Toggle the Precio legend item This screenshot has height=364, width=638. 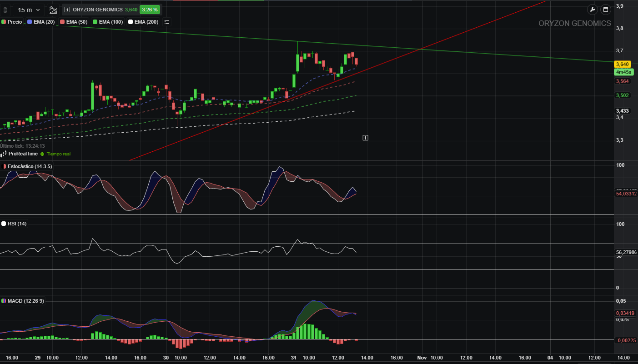pos(12,22)
